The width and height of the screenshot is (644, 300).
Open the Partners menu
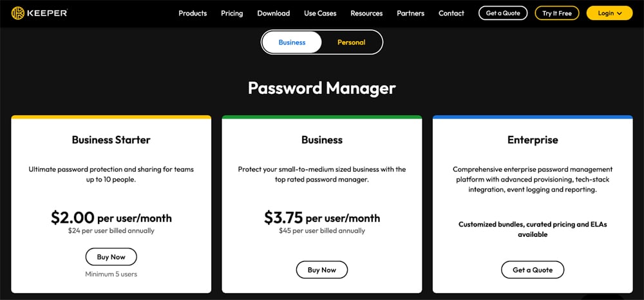coord(410,14)
